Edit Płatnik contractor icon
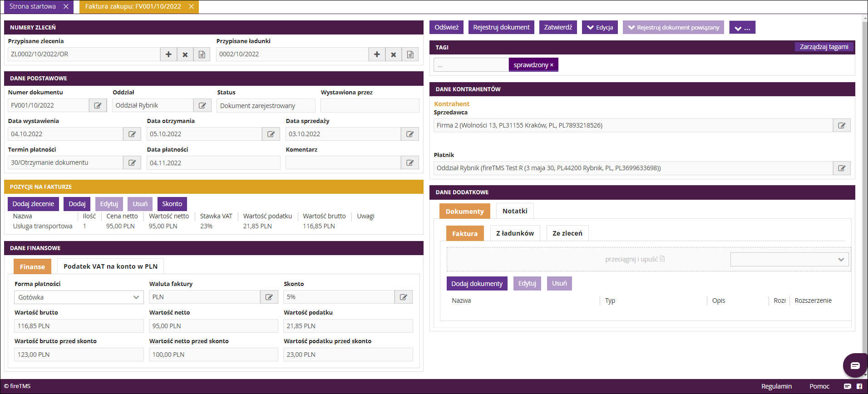The height and width of the screenshot is (394, 868). pyautogui.click(x=842, y=168)
